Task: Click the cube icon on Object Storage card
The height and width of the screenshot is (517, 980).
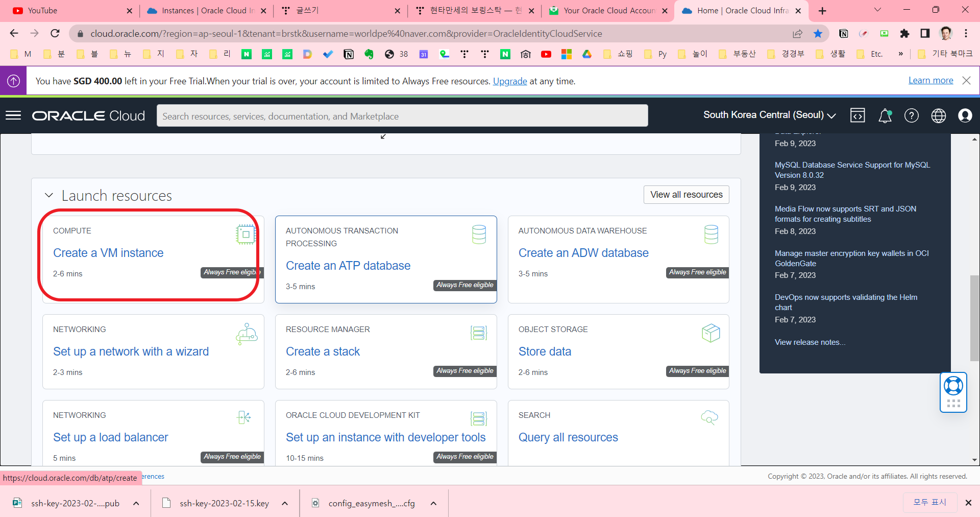Action: [711, 333]
